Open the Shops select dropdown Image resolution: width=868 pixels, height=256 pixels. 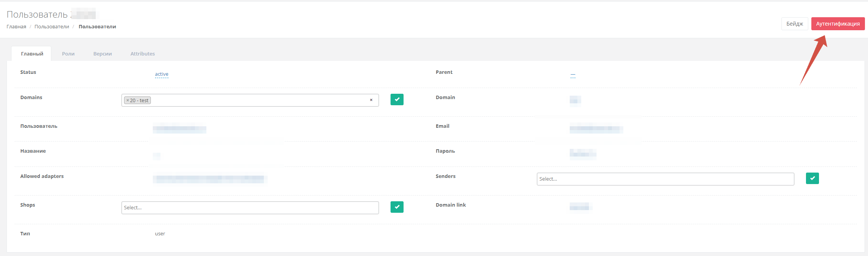(250, 208)
